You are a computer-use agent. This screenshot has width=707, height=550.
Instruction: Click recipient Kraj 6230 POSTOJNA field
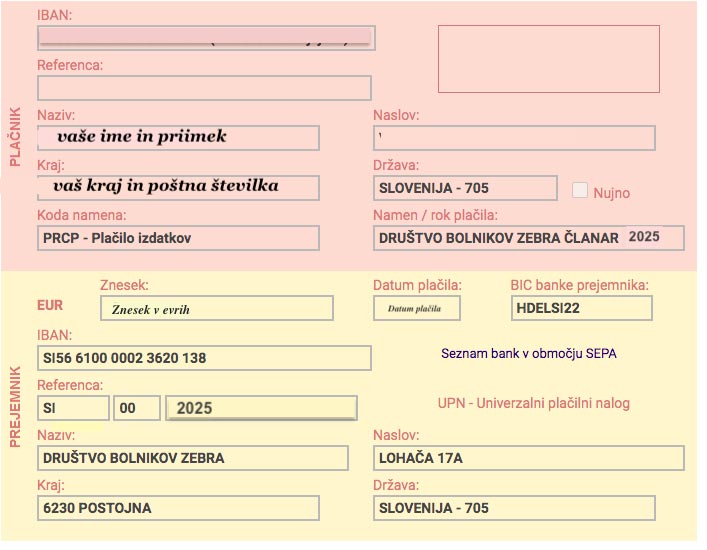(178, 508)
